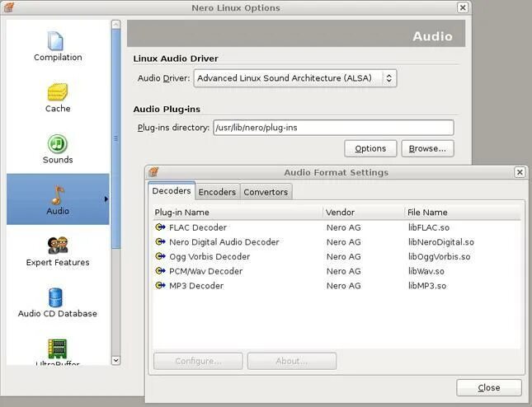Sort by Plug-in Name column header
The image size is (532, 407).
pyautogui.click(x=238, y=212)
